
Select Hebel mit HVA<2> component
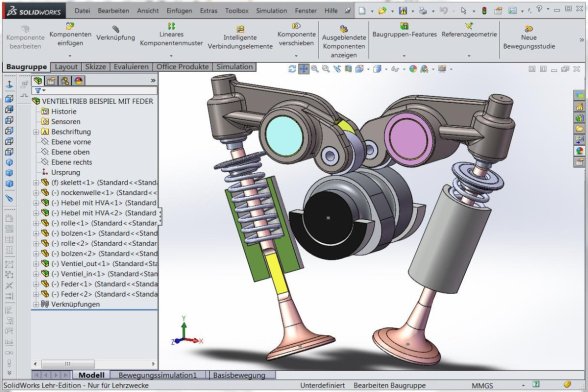[x=104, y=213]
